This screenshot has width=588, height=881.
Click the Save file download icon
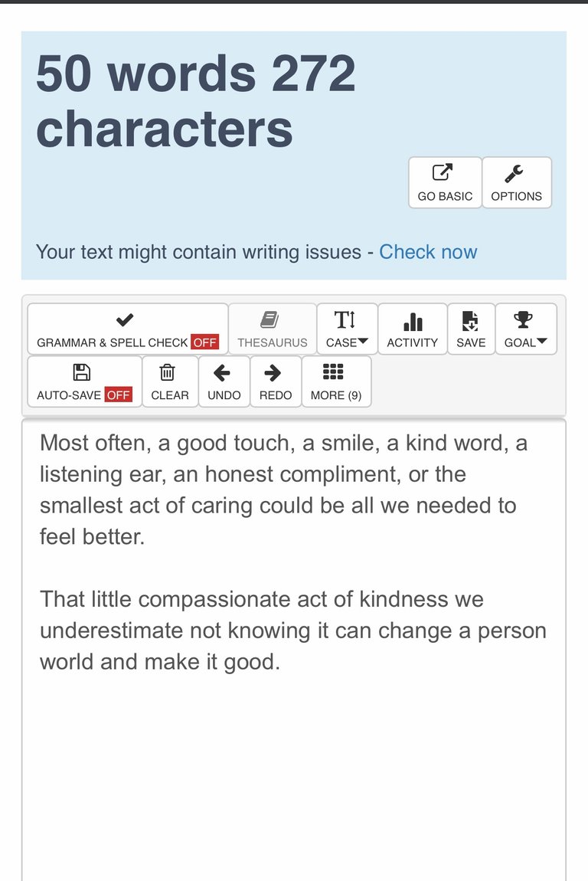470,321
